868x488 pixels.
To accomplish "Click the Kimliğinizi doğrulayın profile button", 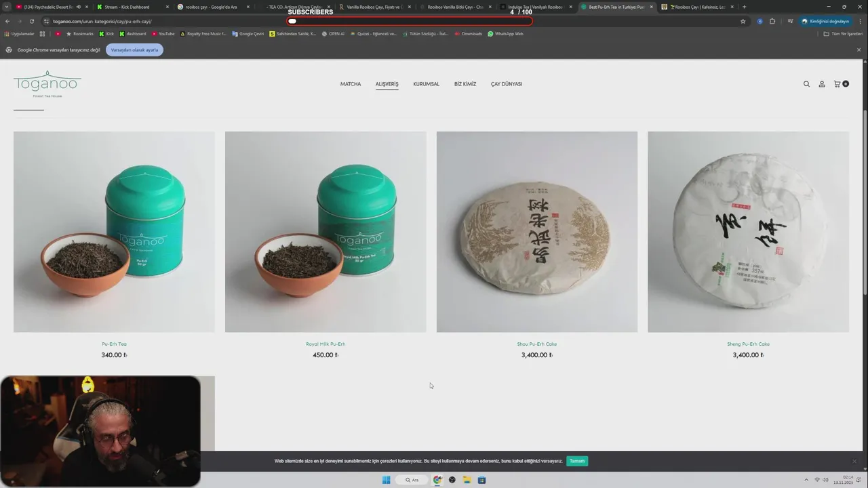I will 825,21.
